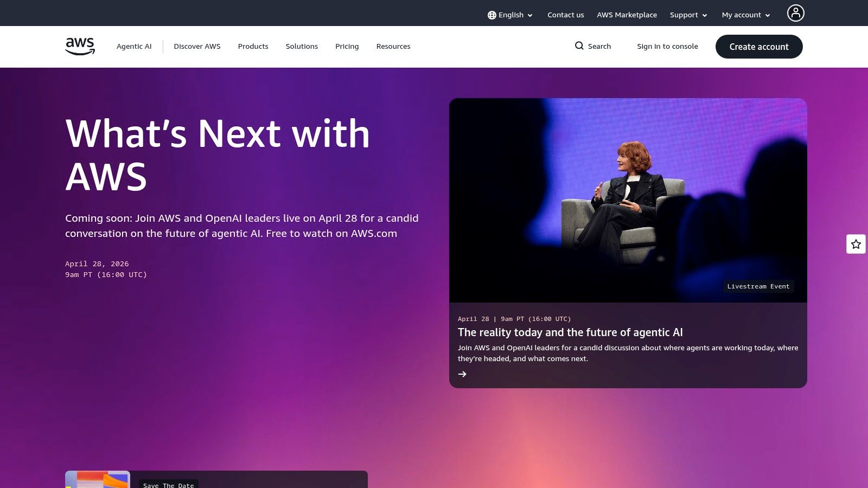Click the 'April 28 | 9am PT' card date line

point(514,319)
